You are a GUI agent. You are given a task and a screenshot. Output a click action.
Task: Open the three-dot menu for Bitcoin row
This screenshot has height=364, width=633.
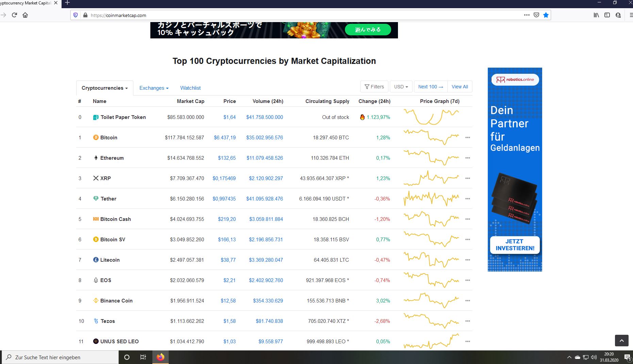coord(468,137)
